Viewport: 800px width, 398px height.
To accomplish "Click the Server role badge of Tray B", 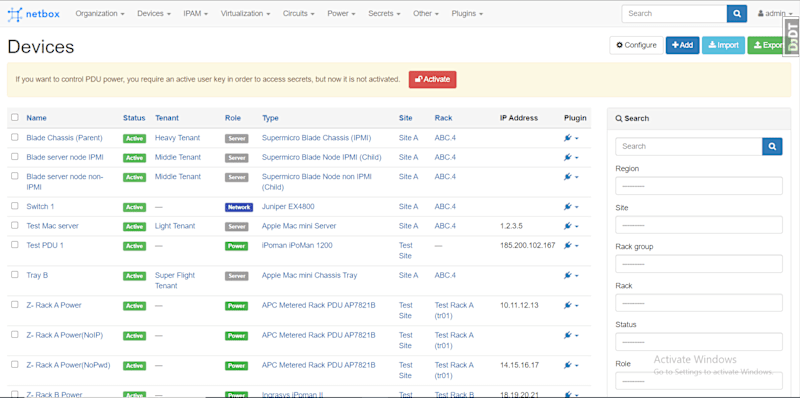I will [x=236, y=276].
